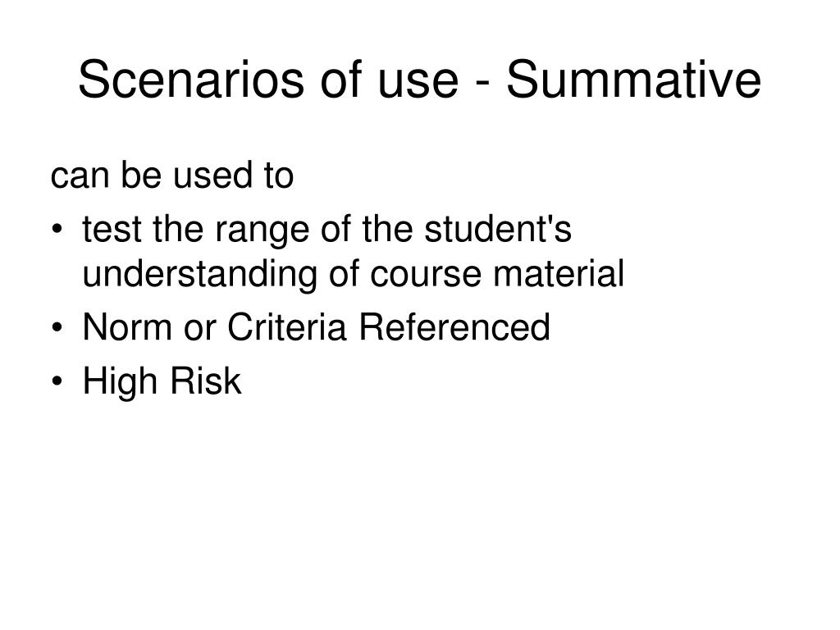Click the first bullet marker before 'test'

pos(57,230)
